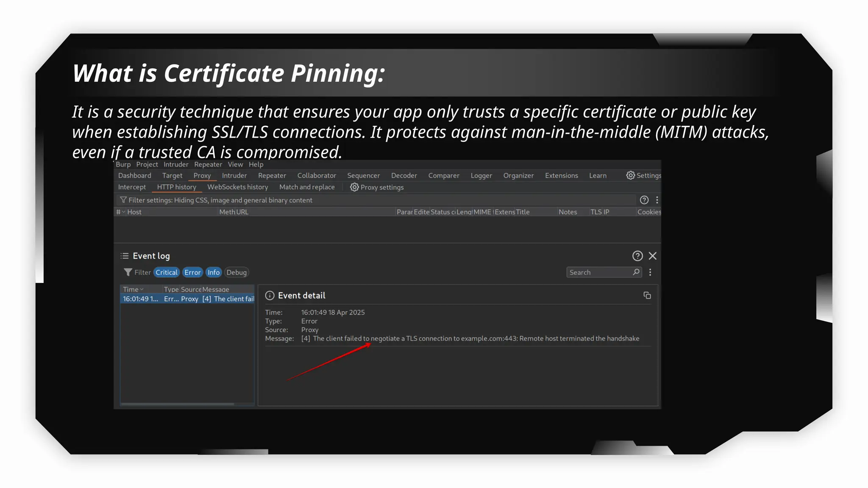The image size is (868, 488).
Task: Open the Intruder menu in the menu bar
Action: (176, 164)
